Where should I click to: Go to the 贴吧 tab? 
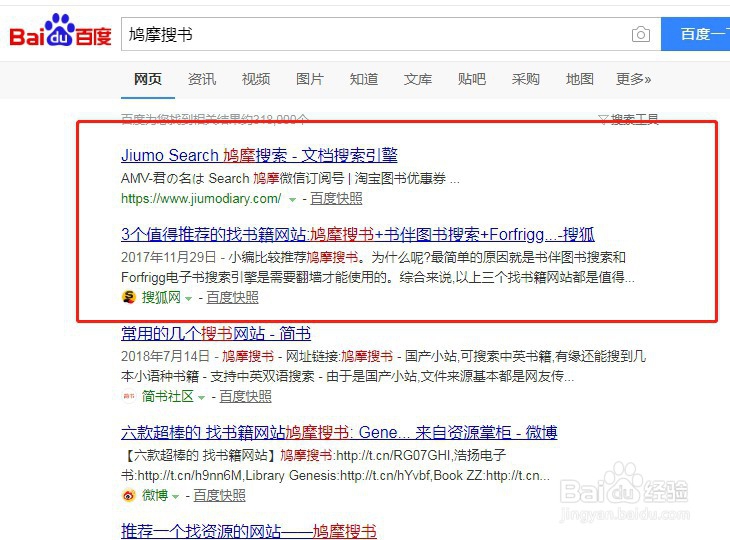472,79
